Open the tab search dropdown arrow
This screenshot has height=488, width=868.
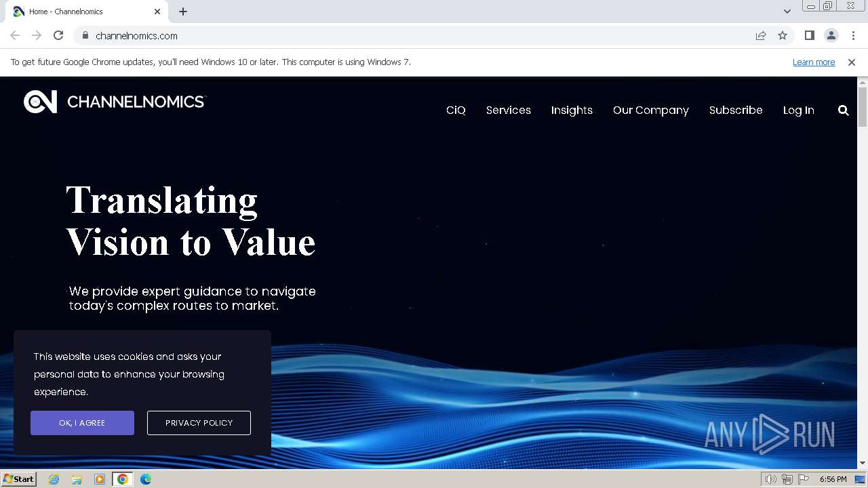click(x=787, y=12)
